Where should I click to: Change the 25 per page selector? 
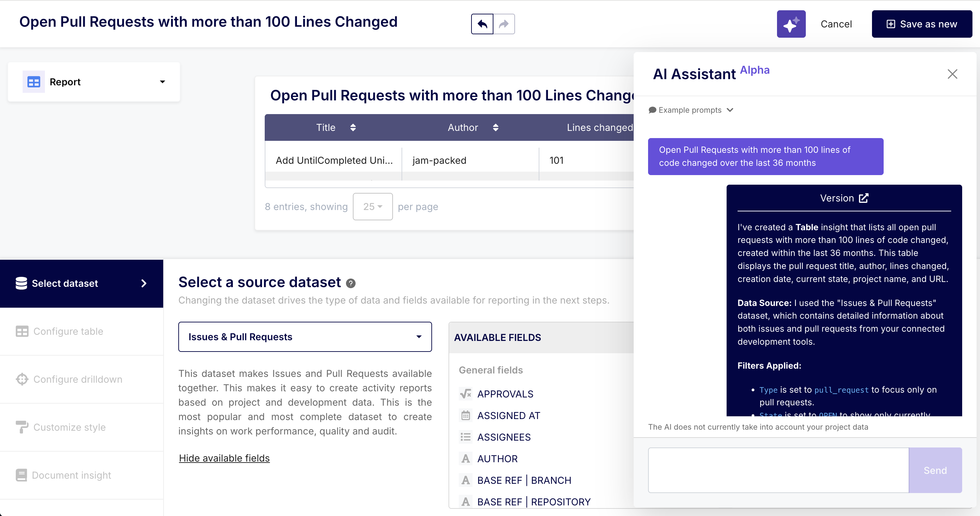click(372, 207)
